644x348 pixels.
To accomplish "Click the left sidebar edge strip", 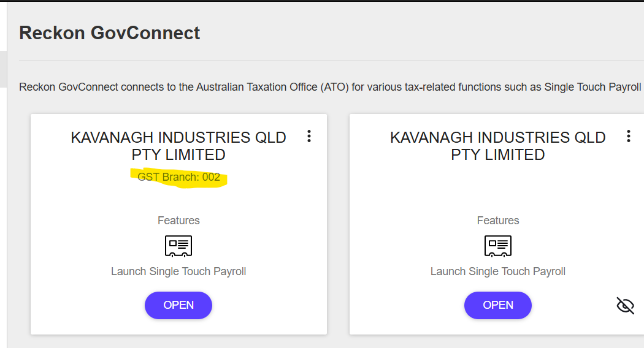I will click(x=3, y=69).
